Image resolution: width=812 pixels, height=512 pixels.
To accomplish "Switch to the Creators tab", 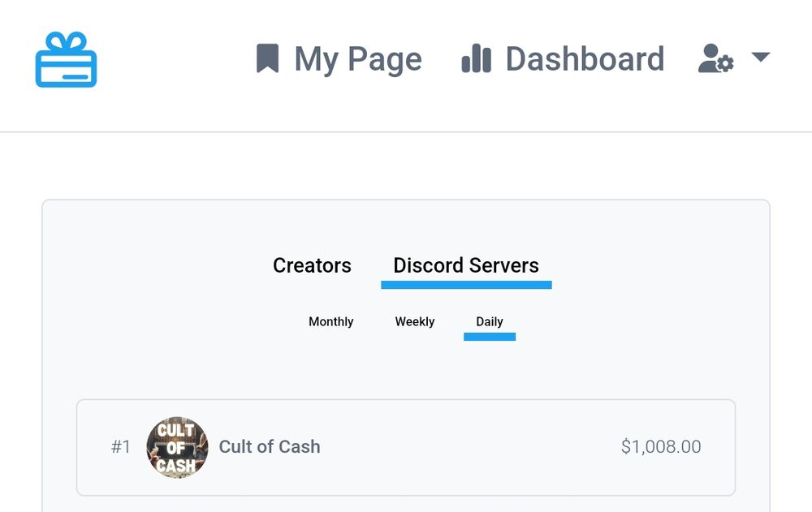I will pyautogui.click(x=311, y=265).
